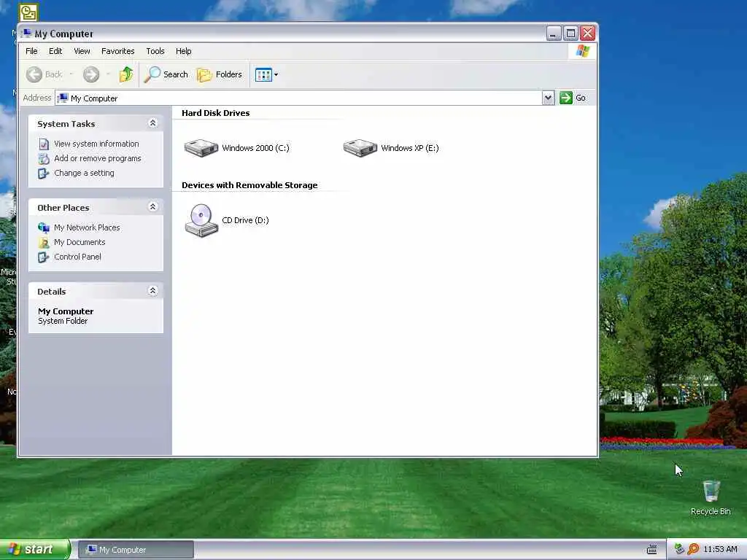Click the Safely Remove Hardware tray icon
The image size is (747, 560).
coord(679,549)
